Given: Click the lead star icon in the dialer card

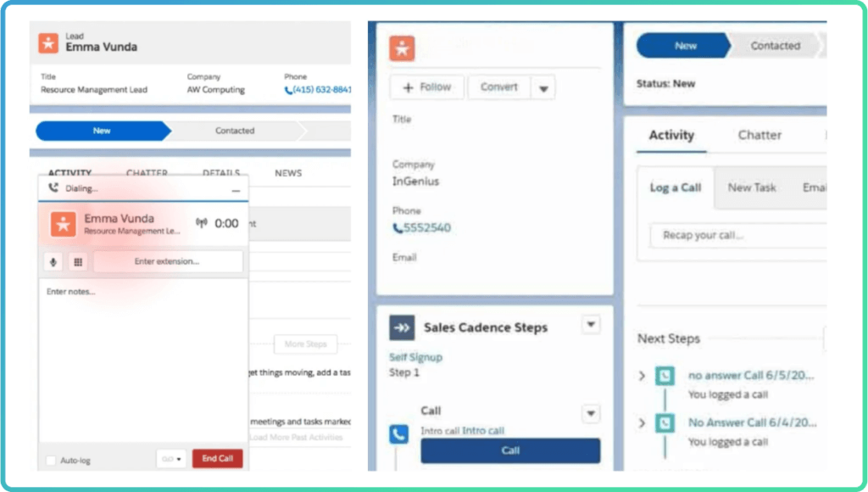Looking at the screenshot, I should 63,224.
